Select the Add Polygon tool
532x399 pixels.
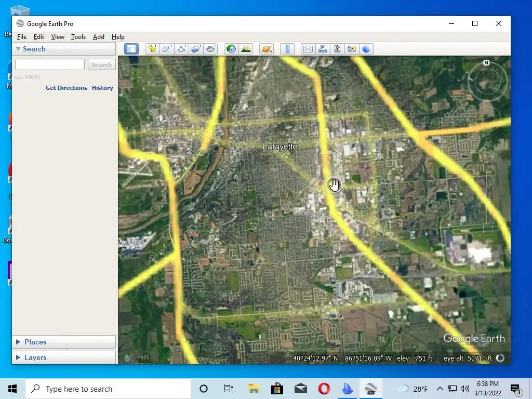[167, 49]
